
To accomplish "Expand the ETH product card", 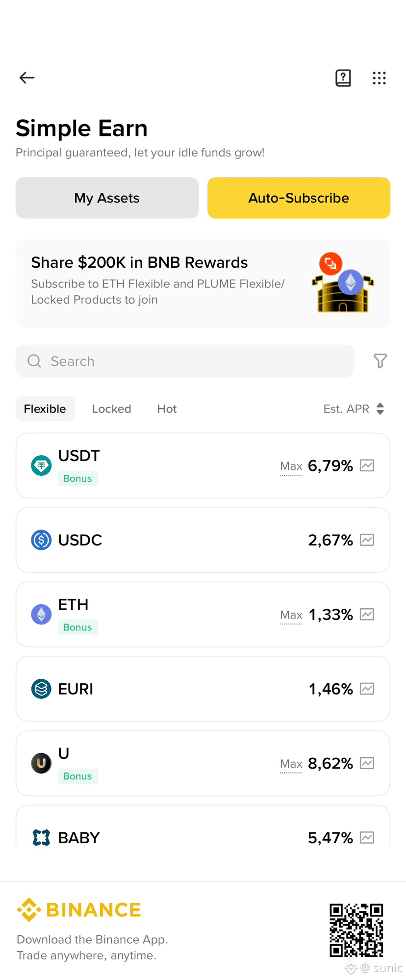I will point(203,614).
